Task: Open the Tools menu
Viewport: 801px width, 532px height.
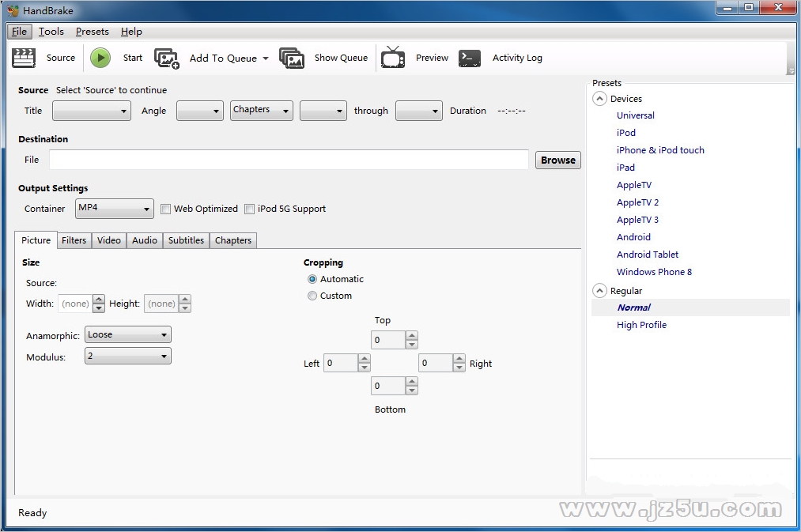Action: click(51, 32)
